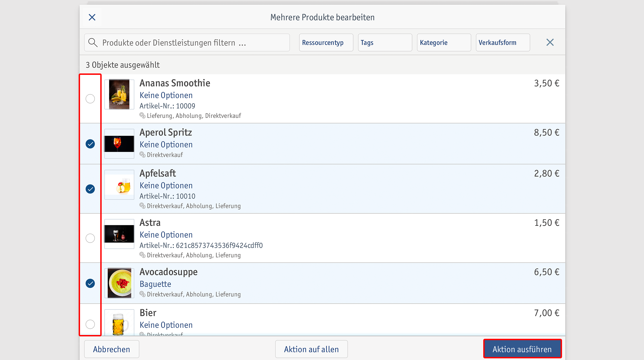Image resolution: width=644 pixels, height=360 pixels.
Task: Deselect the Avocadosuppe checkbox
Action: [90, 283]
